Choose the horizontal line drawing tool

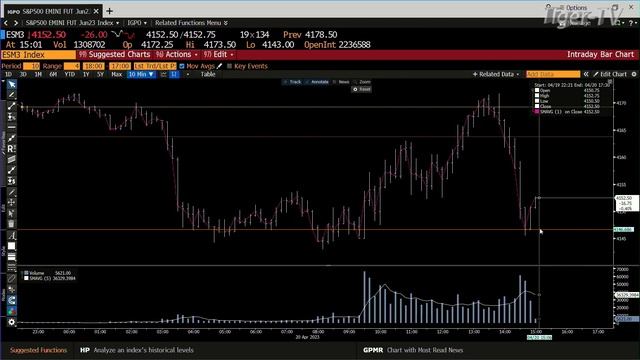pos(11,127)
